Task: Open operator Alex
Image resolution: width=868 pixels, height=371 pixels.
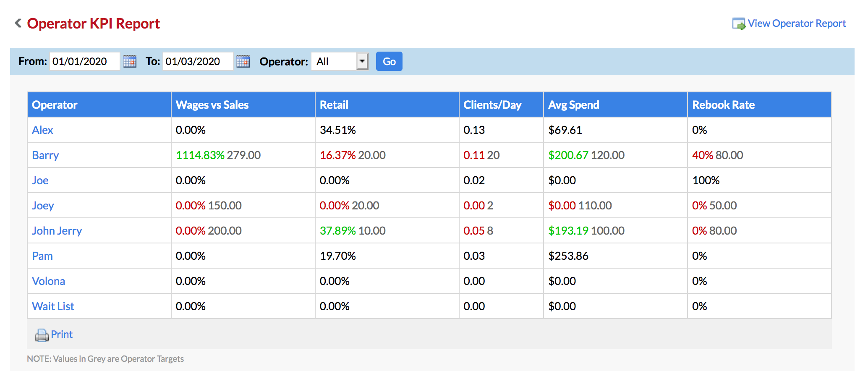Action: pos(42,130)
